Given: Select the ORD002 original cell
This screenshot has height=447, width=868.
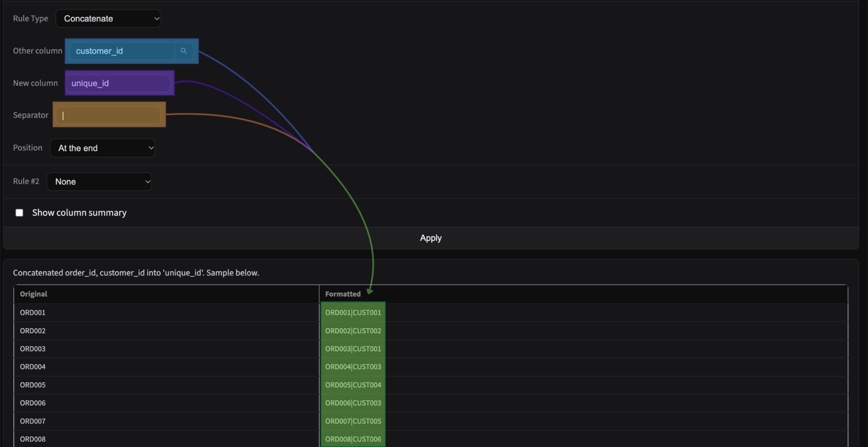Looking at the screenshot, I should [x=166, y=331].
